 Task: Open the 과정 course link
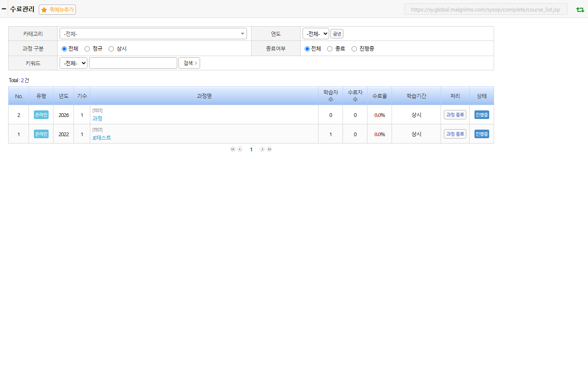pos(97,119)
